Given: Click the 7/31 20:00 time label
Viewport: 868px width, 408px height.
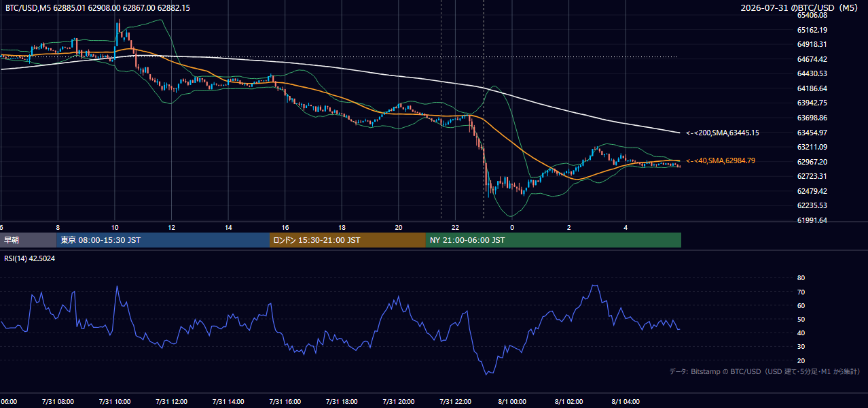Looking at the screenshot, I should [399, 402].
